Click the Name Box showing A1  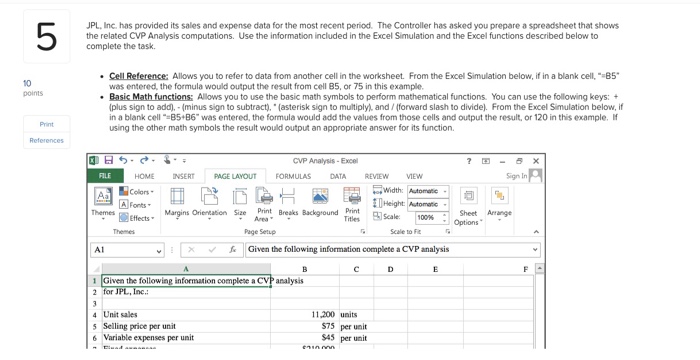pyautogui.click(x=127, y=250)
